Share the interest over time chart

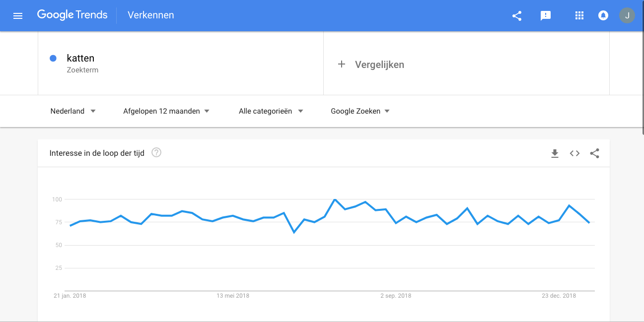click(x=594, y=153)
